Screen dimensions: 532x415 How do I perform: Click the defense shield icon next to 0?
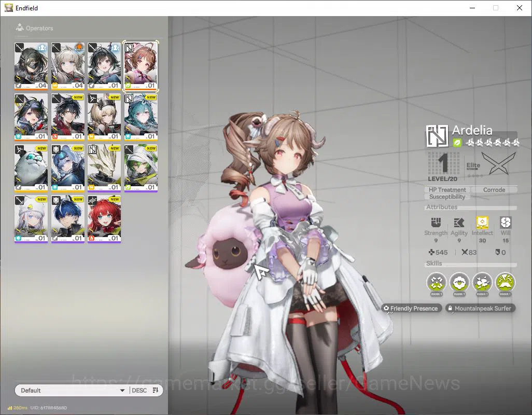pos(497,252)
